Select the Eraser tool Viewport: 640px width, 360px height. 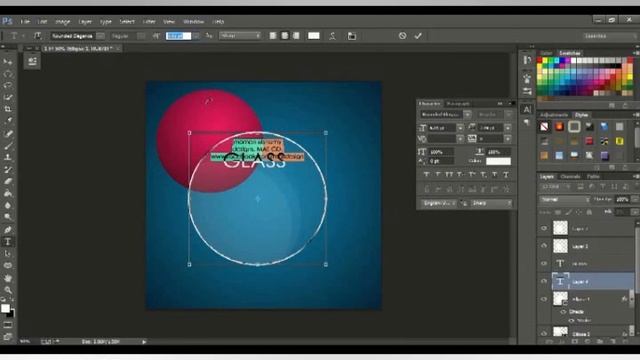8,181
